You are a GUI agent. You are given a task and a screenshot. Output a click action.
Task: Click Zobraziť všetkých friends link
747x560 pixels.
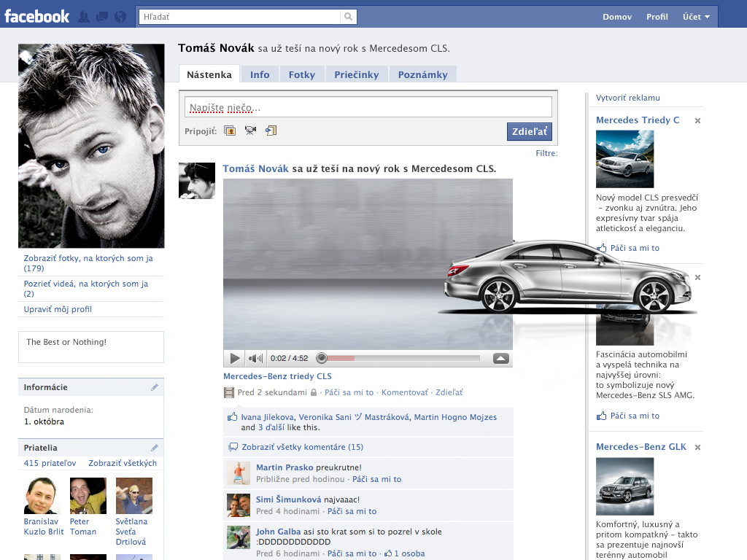coord(123,463)
